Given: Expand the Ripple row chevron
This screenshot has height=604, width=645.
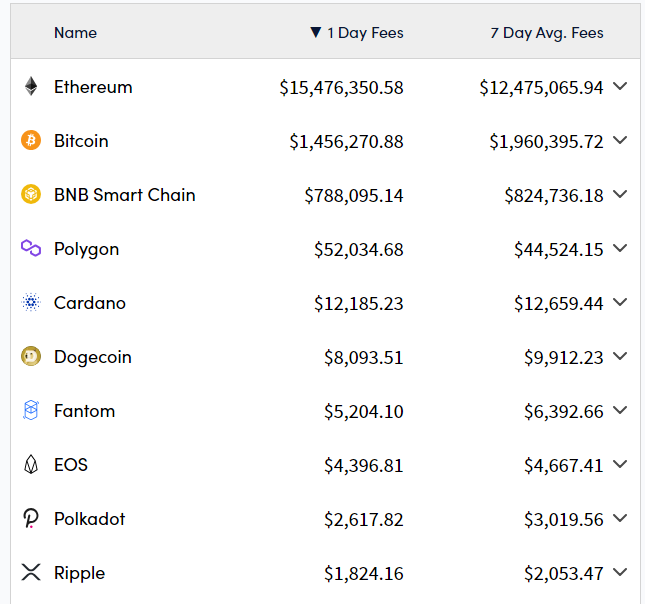Looking at the screenshot, I should (x=620, y=572).
